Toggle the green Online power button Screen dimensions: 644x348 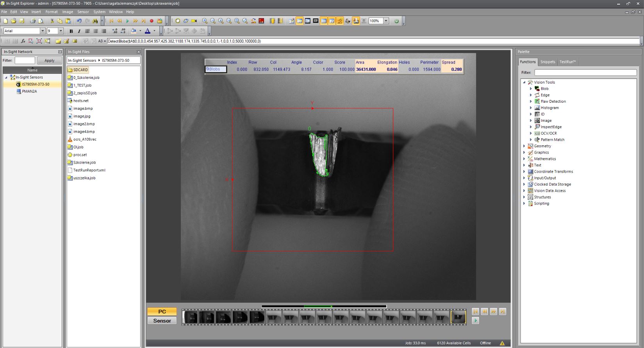pos(396,21)
